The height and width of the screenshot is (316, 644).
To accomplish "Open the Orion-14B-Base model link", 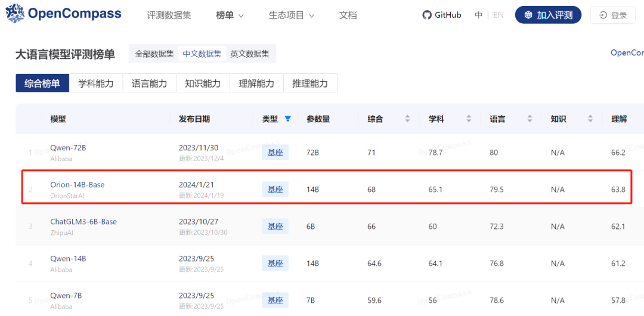I will [77, 185].
